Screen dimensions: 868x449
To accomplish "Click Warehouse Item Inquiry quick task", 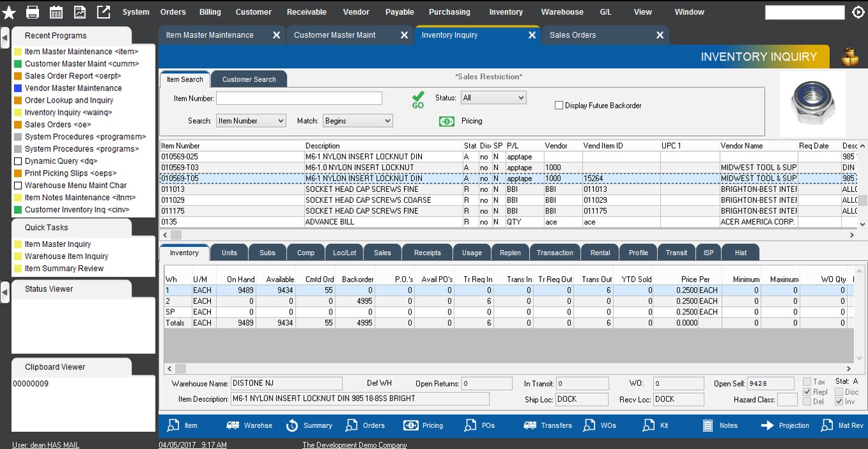I will pos(66,256).
